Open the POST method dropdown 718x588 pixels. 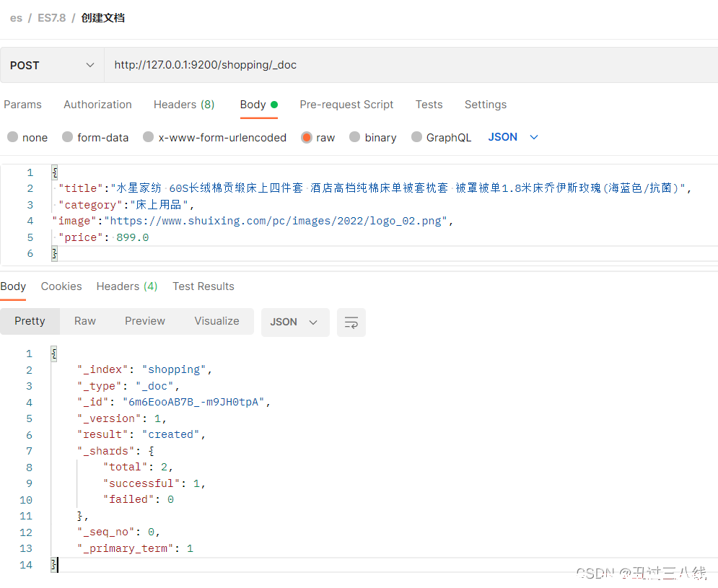point(52,65)
